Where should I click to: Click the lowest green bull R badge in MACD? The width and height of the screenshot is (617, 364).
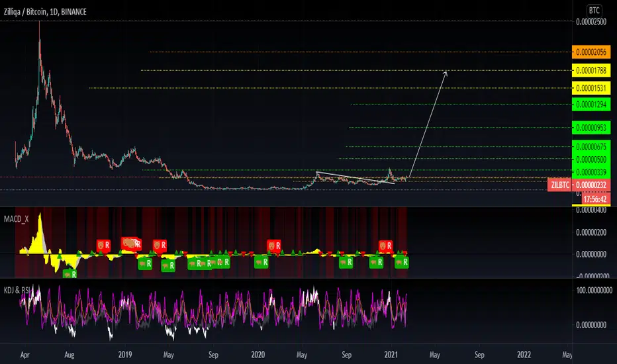(70, 274)
